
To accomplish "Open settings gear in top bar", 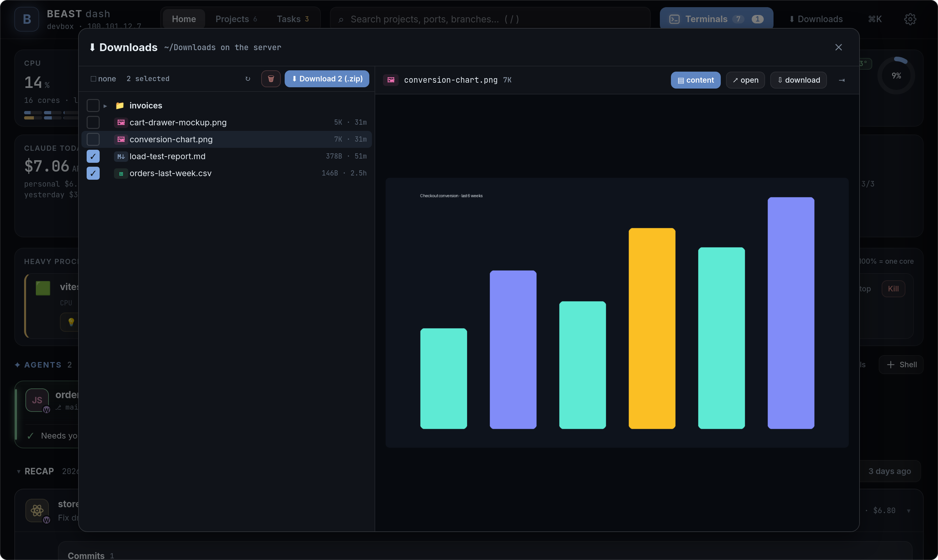I will click(910, 19).
